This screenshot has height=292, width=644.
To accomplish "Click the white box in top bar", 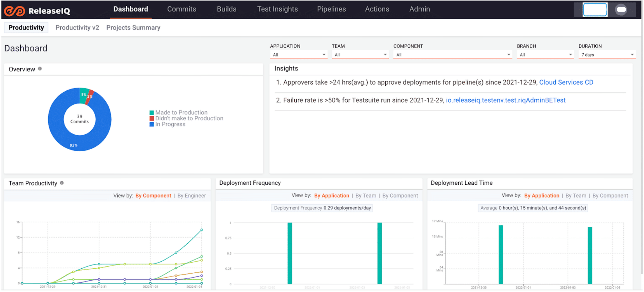I will tap(595, 10).
